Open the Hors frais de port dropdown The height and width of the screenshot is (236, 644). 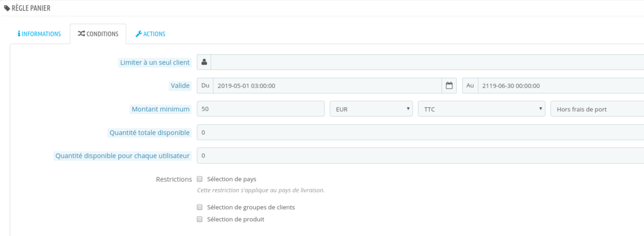point(597,109)
